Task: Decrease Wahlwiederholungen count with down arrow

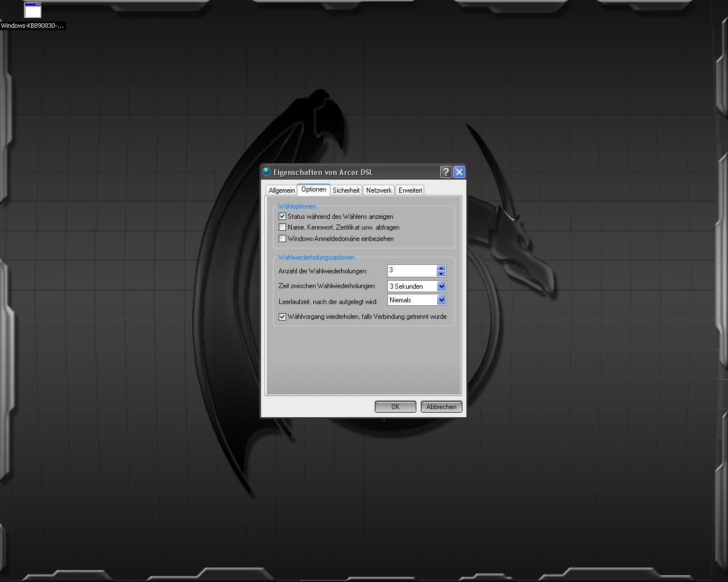Action: pyautogui.click(x=441, y=273)
